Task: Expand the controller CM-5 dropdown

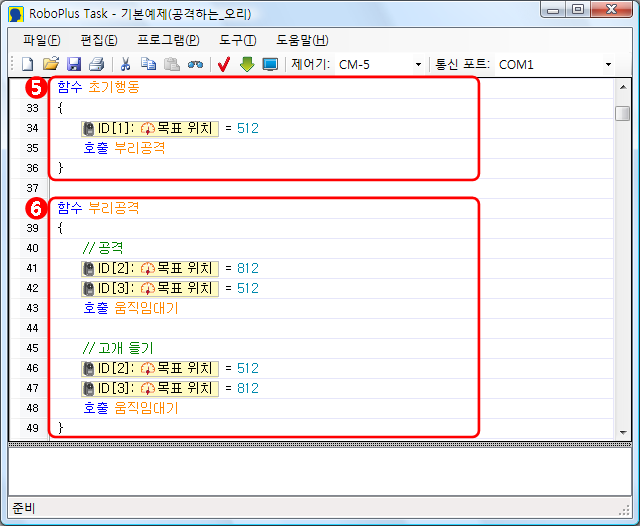Action: tap(418, 65)
